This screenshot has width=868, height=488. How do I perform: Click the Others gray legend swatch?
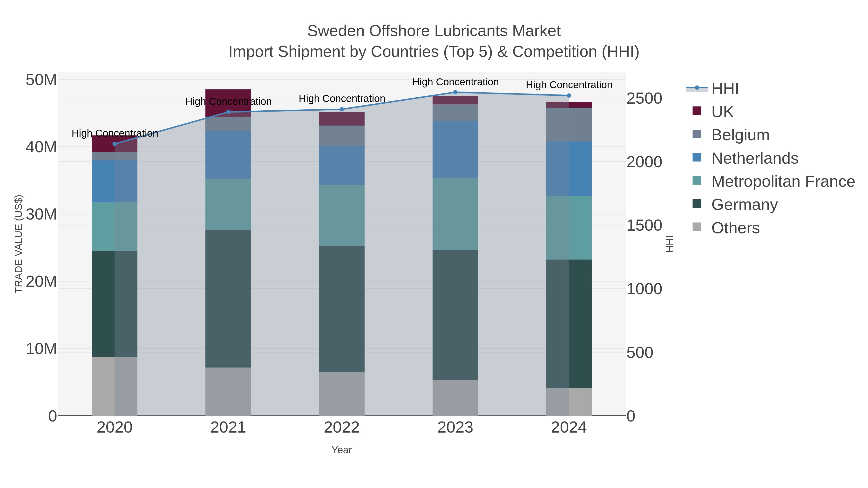697,227
